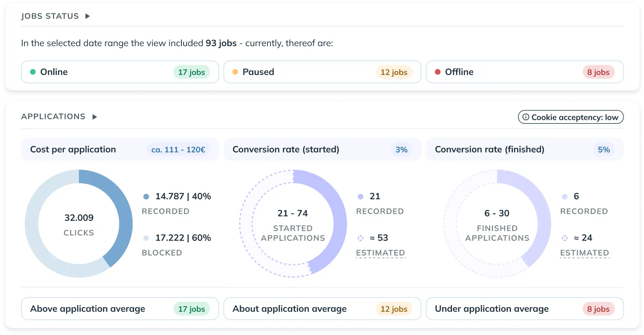Image resolution: width=644 pixels, height=335 pixels.
Task: Open the Jobs Status disclosure triangle
Action: [x=87, y=16]
